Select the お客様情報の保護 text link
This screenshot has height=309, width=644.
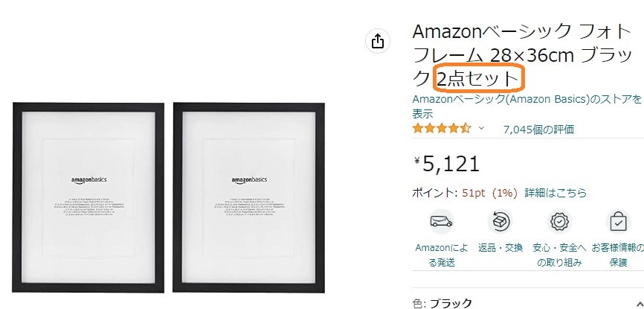point(617,255)
